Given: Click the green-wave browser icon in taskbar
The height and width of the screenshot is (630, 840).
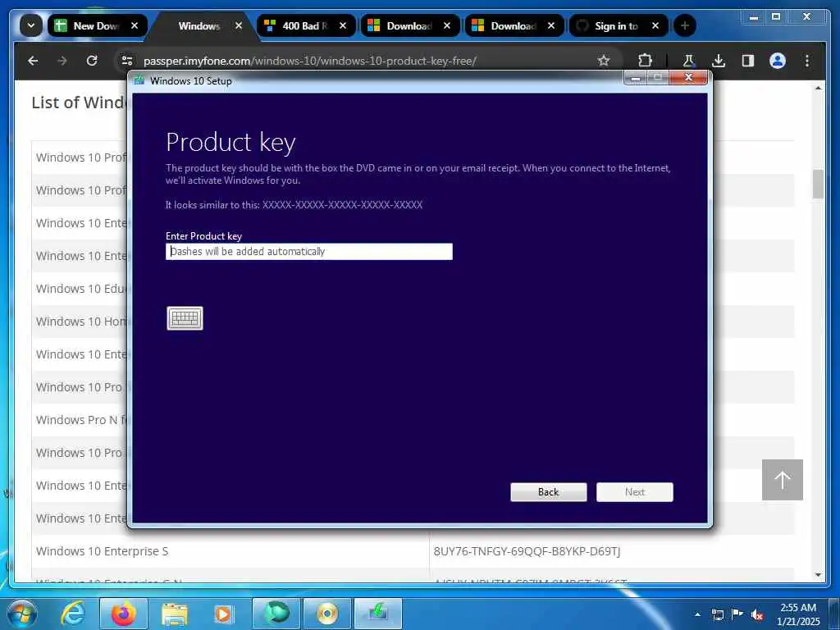Looking at the screenshot, I should coord(276,614).
